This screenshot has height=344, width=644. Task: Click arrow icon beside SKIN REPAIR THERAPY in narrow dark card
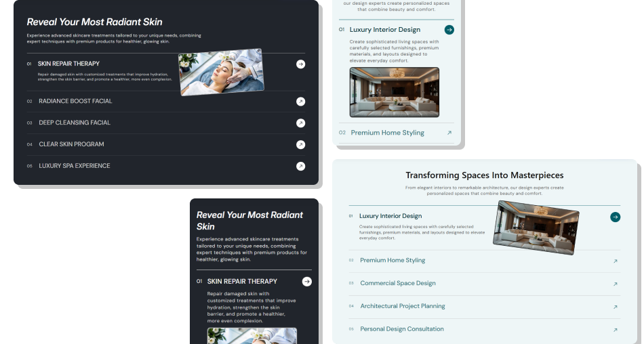tap(307, 281)
